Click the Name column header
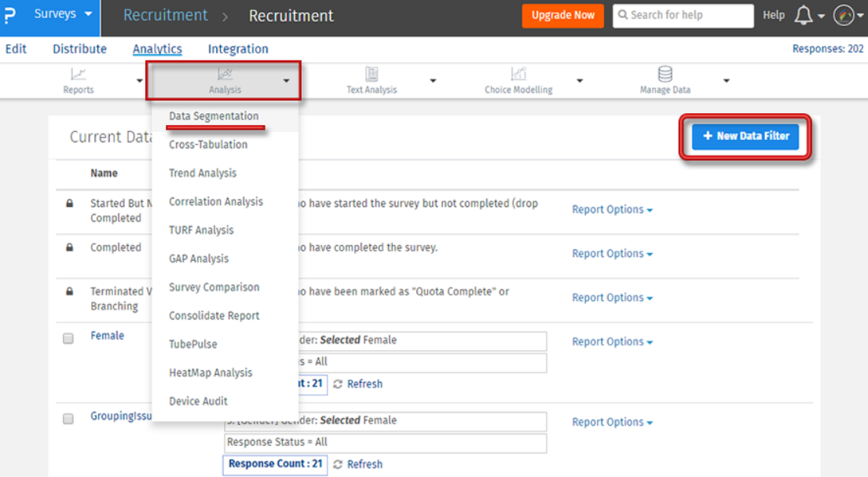Viewport: 868px width, 477px height. [x=104, y=174]
